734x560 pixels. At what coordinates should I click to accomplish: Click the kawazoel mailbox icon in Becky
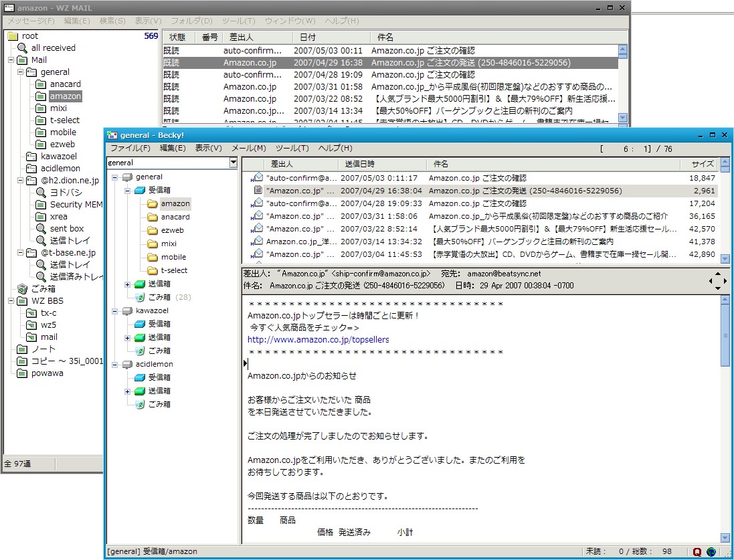coord(126,310)
